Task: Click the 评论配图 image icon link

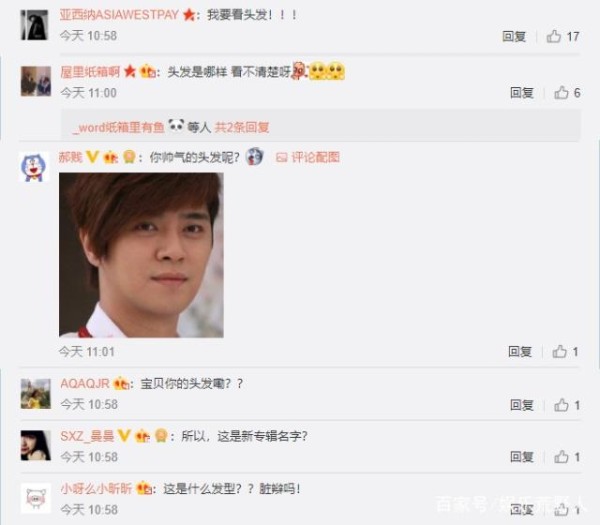Action: pyautogui.click(x=308, y=157)
